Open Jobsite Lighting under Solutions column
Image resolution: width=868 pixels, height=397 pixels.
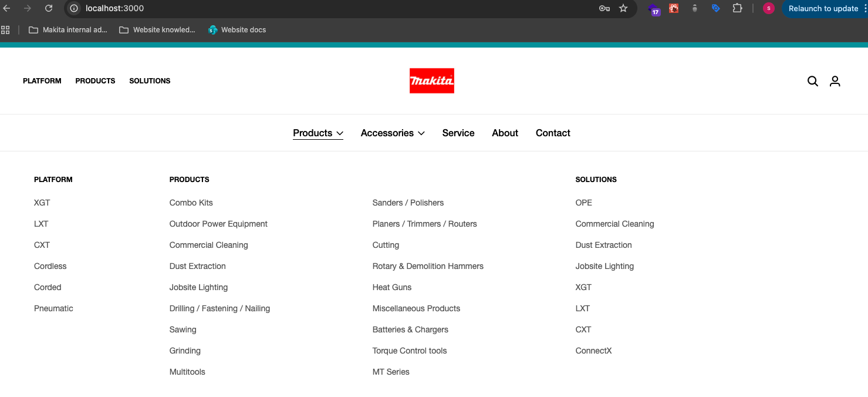coord(604,266)
